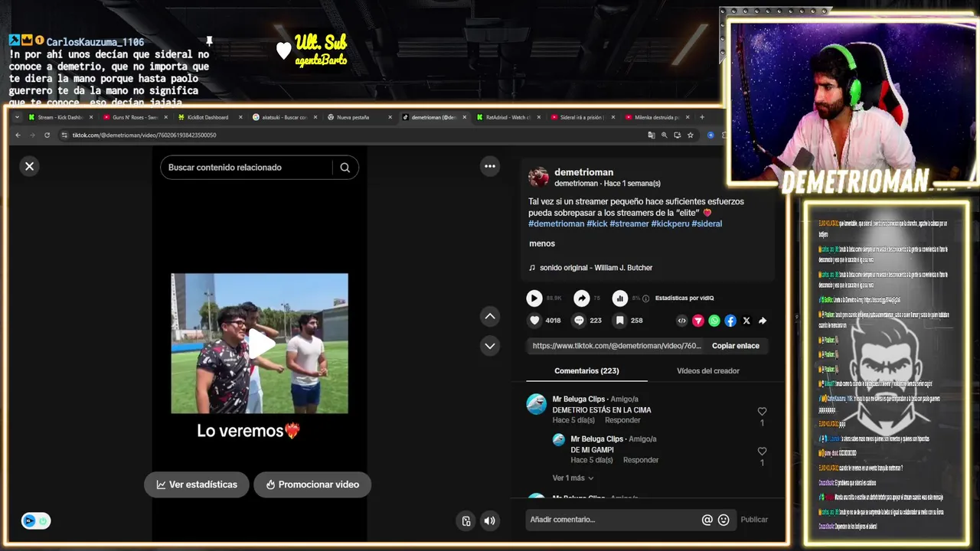Click the browser reload button
This screenshot has width=980, height=551.
coord(47,135)
